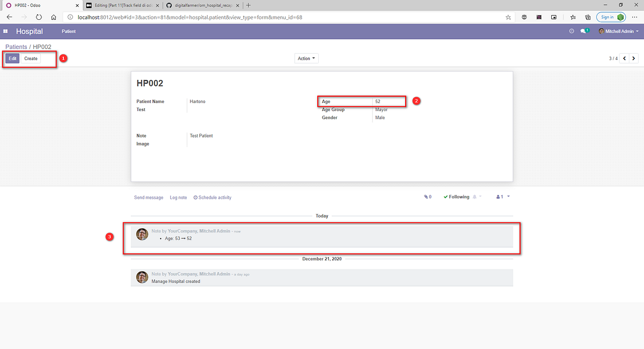644x349 pixels.
Task: Click Mitchell Admin's avatar in the chatter message
Action: tap(142, 234)
